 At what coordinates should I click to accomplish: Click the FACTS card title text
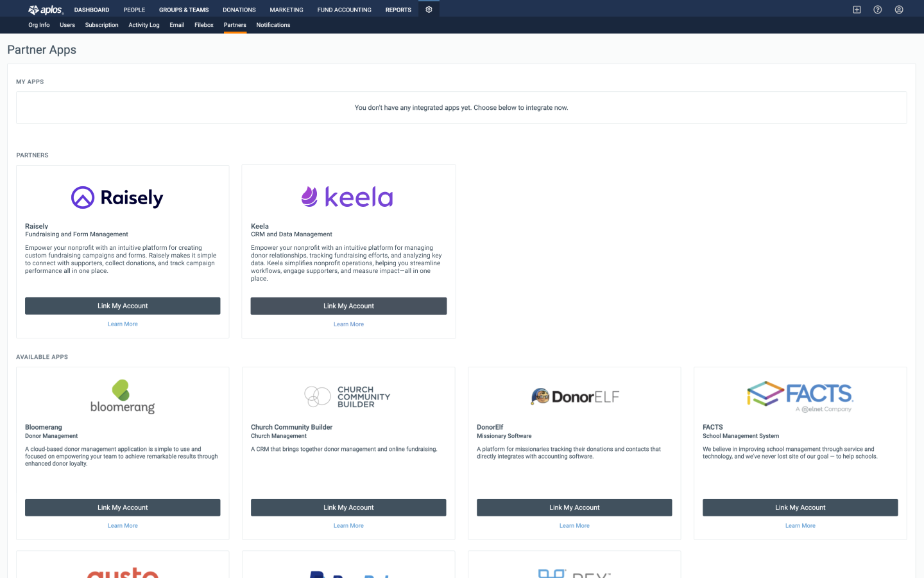[x=713, y=427]
